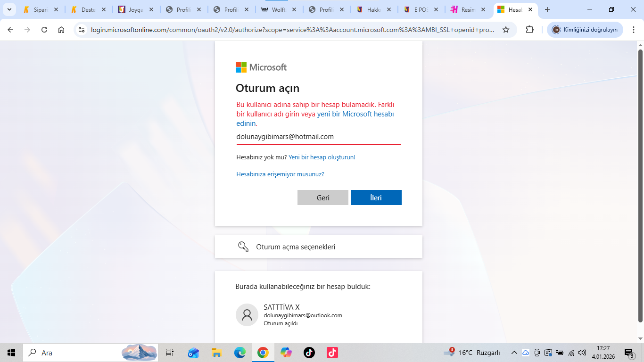Screen dimensions: 644x362
Task: Open the Wi-Fi network tray icon
Action: (571, 353)
